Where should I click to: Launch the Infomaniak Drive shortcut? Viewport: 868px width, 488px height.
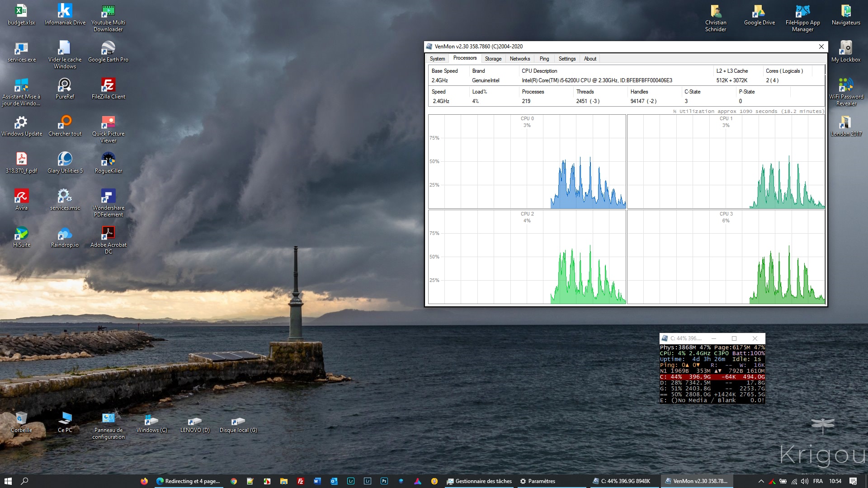pos(65,14)
